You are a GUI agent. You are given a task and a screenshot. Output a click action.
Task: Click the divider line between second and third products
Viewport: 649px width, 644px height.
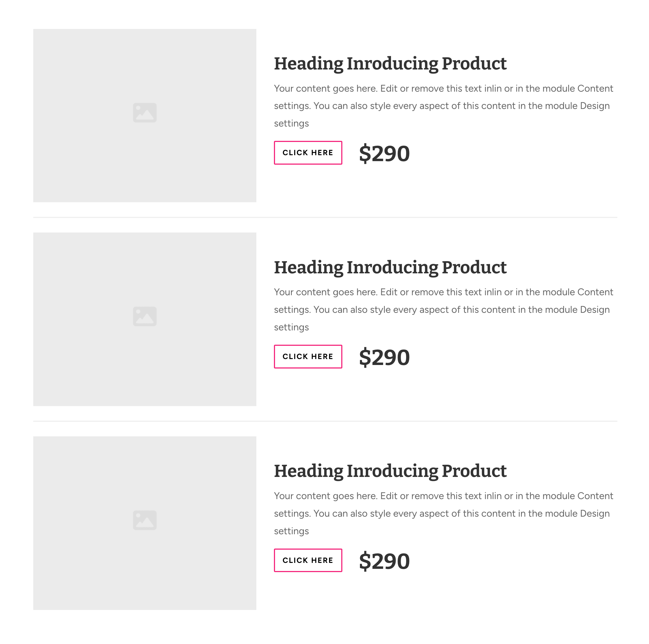coord(325,421)
